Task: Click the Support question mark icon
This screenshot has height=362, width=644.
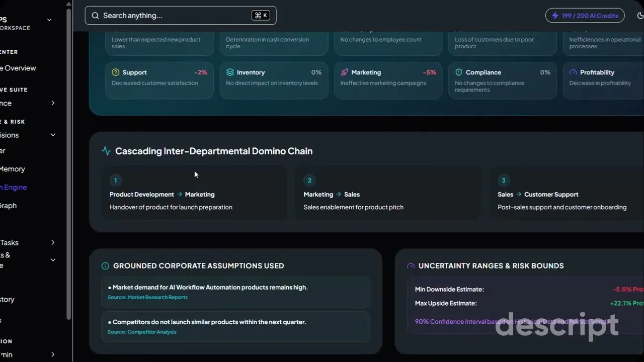Action: tap(116, 72)
